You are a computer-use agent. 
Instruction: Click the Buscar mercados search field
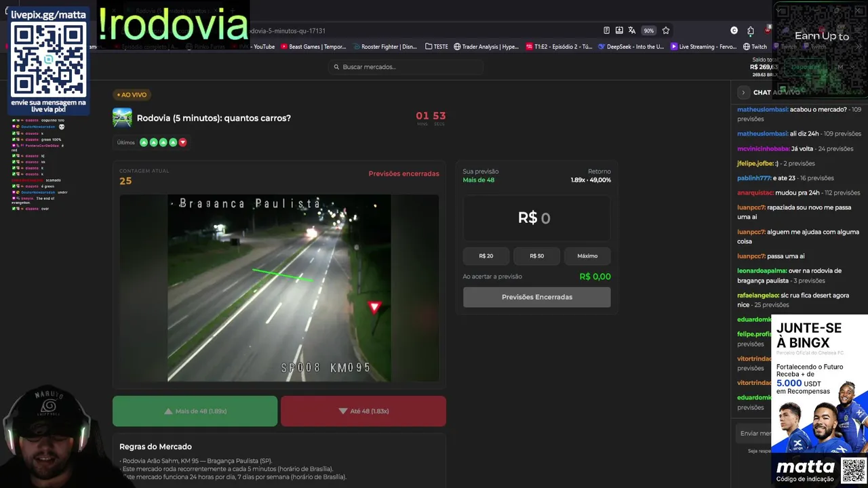406,66
